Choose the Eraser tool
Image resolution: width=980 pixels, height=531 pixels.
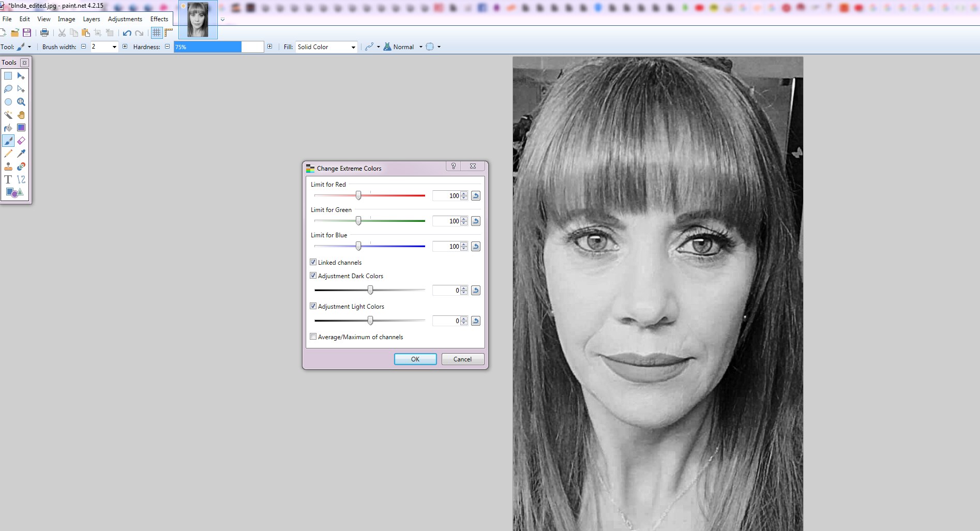(x=21, y=141)
